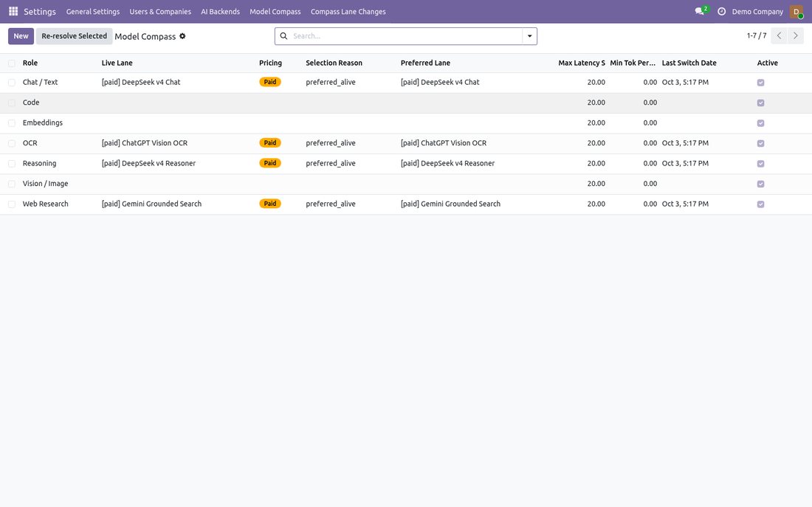Open the Vision / Image role record
Viewport: 812px width, 507px height.
[x=46, y=184]
